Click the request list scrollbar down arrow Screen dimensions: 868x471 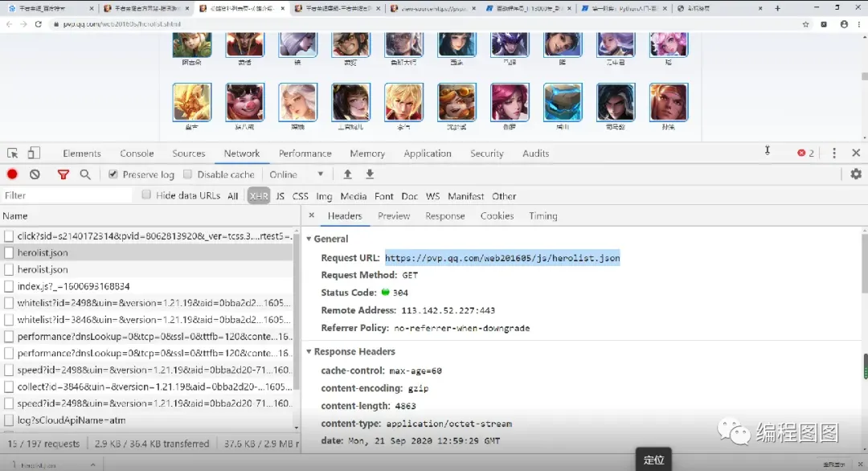click(297, 428)
